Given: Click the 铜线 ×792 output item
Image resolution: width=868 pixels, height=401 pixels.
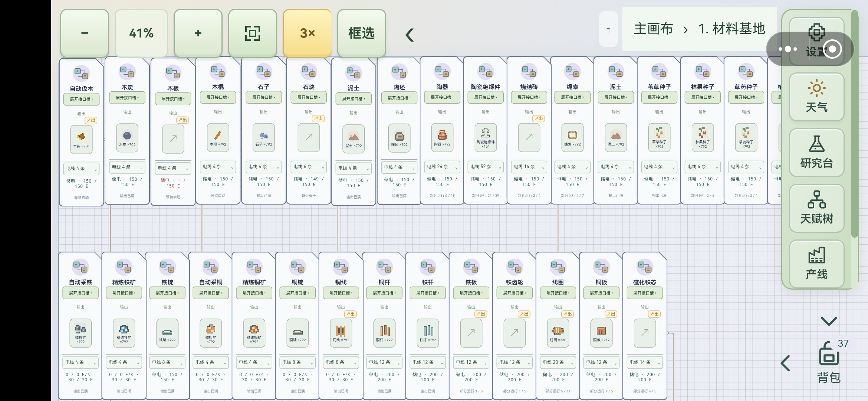Looking at the screenshot, I should 341,333.
